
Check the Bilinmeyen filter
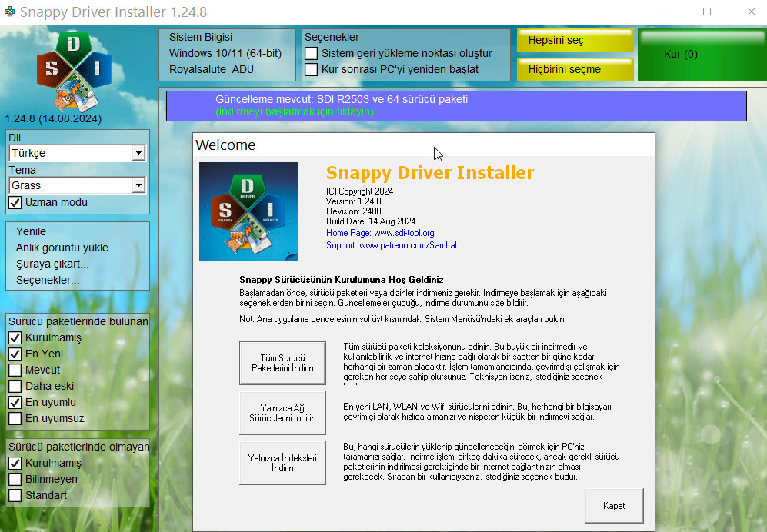15,479
